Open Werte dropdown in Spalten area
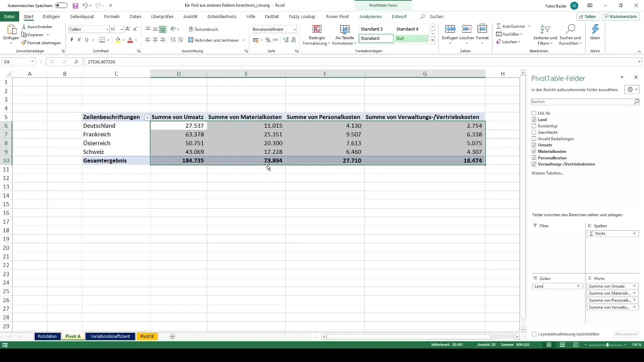The height and width of the screenshot is (362, 644). [x=634, y=234]
